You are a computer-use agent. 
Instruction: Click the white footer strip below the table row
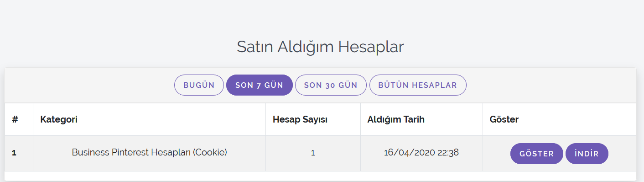coord(320,176)
